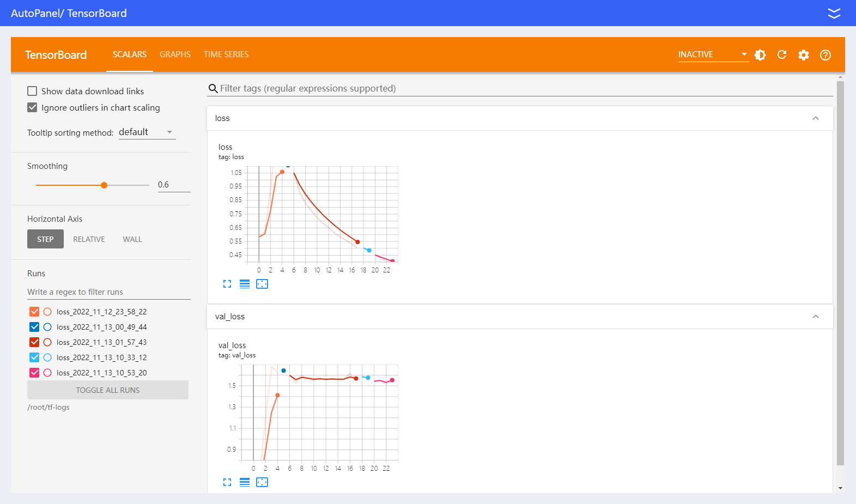The width and height of the screenshot is (856, 504).
Task: Collapse the val_loss section chevron
Action: click(x=816, y=317)
